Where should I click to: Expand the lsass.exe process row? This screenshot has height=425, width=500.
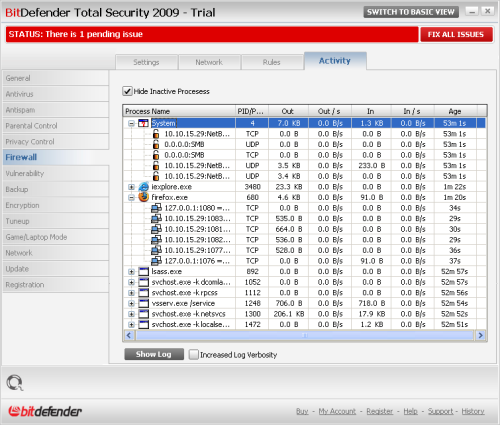point(131,272)
